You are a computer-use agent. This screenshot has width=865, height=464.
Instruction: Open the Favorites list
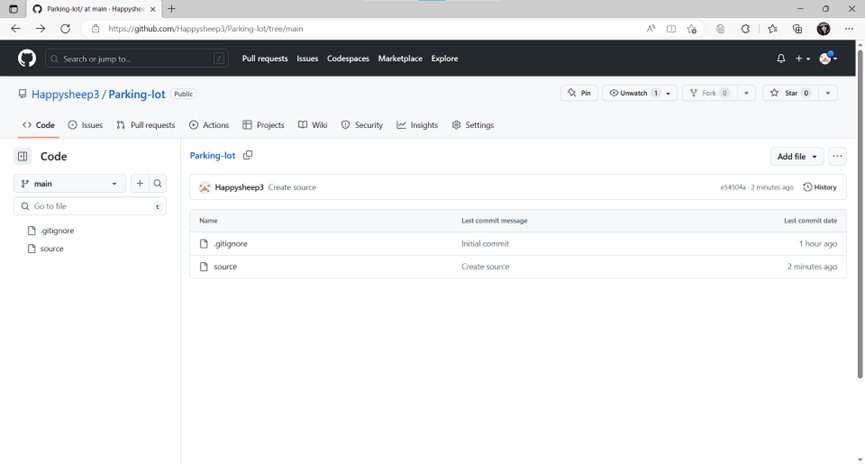point(772,29)
